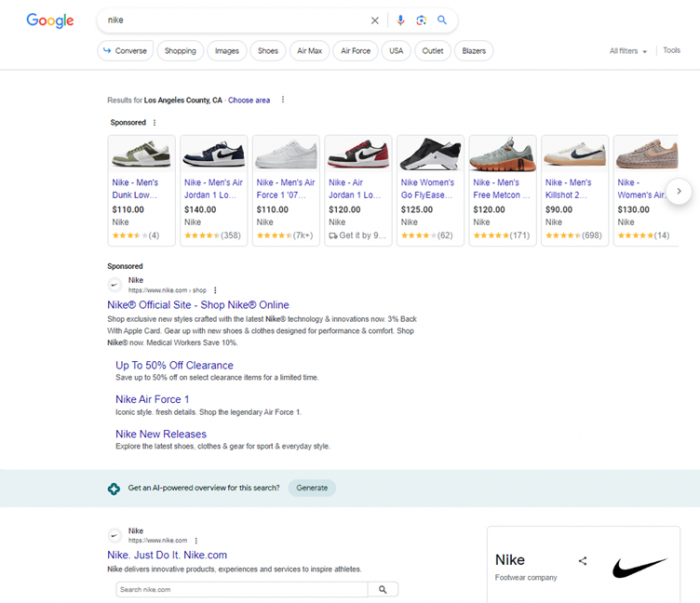Select the Air Force filter chip
The height and width of the screenshot is (603, 700).
tap(355, 50)
